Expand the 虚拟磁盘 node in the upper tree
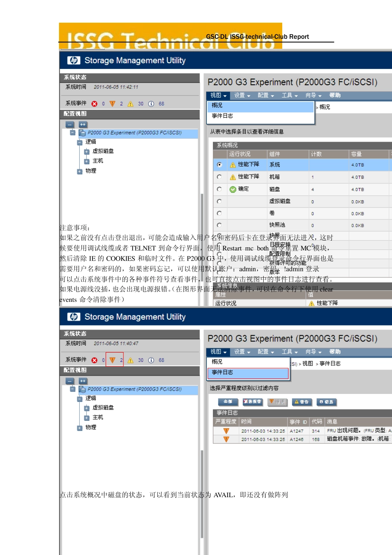This screenshot has width=392, height=555. point(87,152)
